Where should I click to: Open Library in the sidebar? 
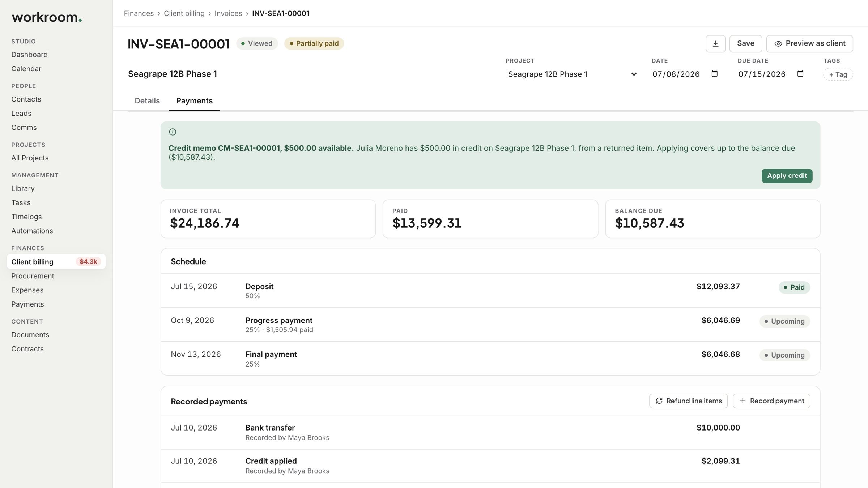[23, 188]
